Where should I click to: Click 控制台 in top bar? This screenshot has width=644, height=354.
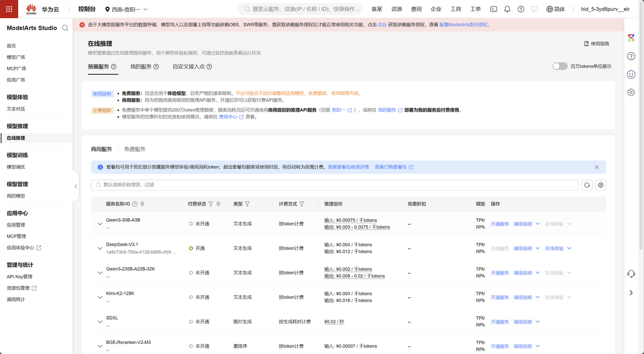coord(87,9)
